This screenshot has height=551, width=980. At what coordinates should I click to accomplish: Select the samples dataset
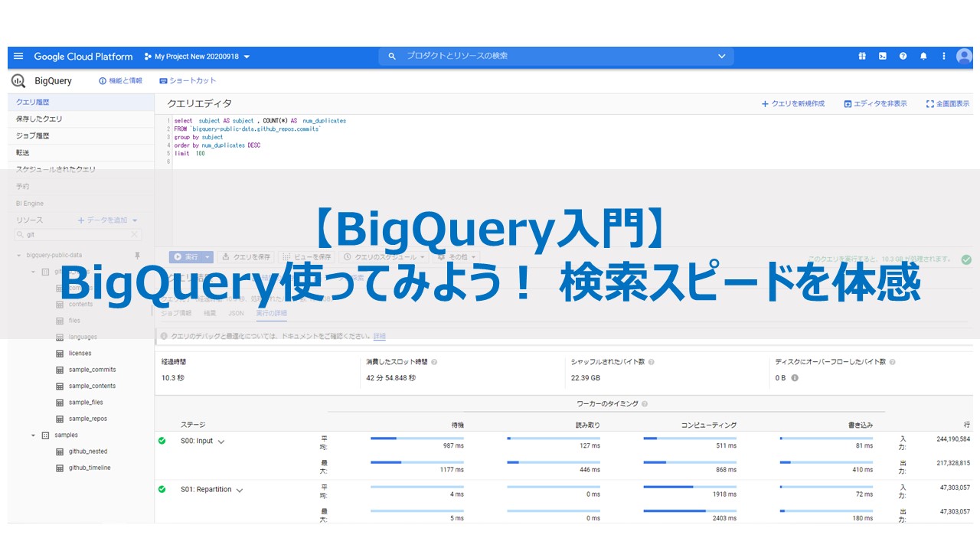coord(66,435)
